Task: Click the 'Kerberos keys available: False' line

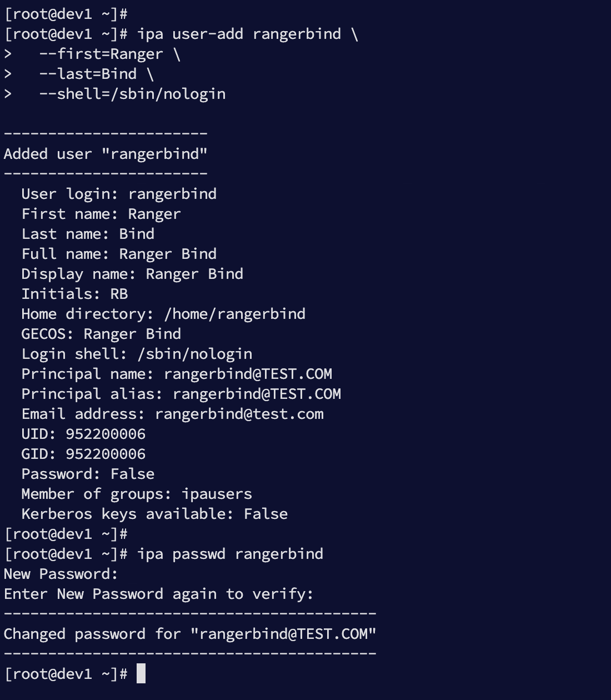Action: point(154,514)
